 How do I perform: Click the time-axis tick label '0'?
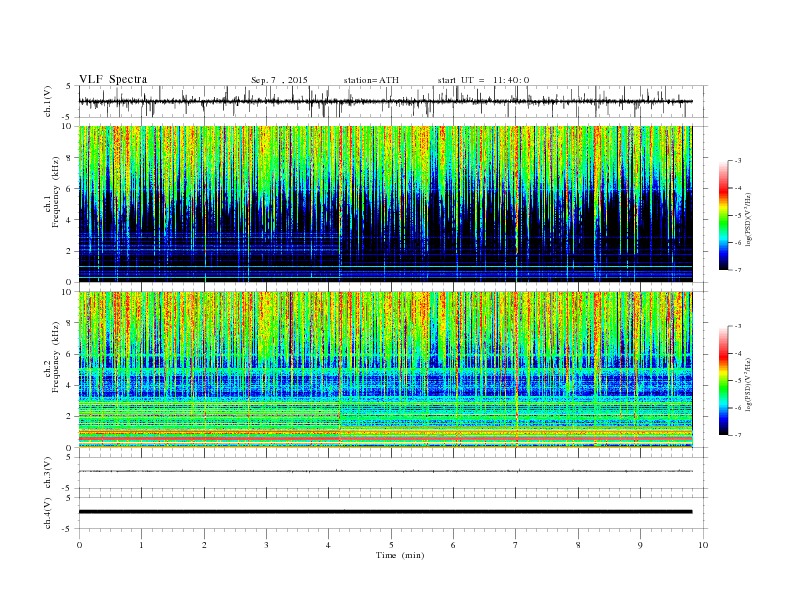click(79, 545)
